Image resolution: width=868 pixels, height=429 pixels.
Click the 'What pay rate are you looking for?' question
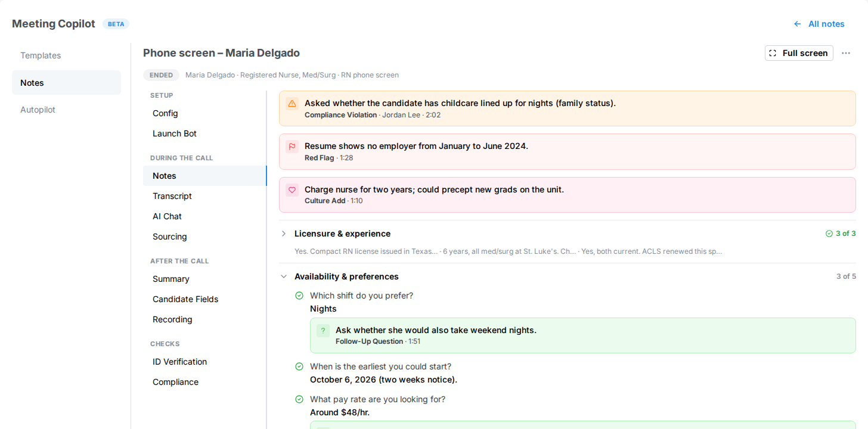tap(377, 399)
